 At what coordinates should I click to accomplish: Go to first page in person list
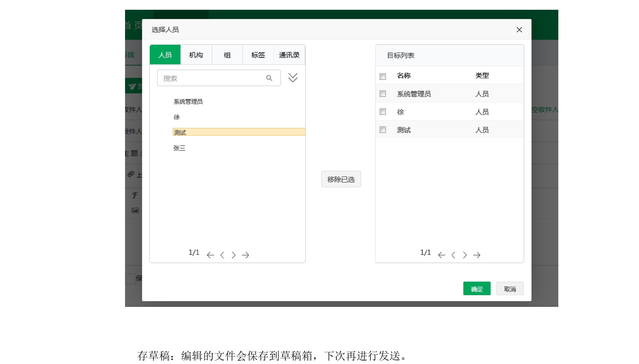click(210, 255)
